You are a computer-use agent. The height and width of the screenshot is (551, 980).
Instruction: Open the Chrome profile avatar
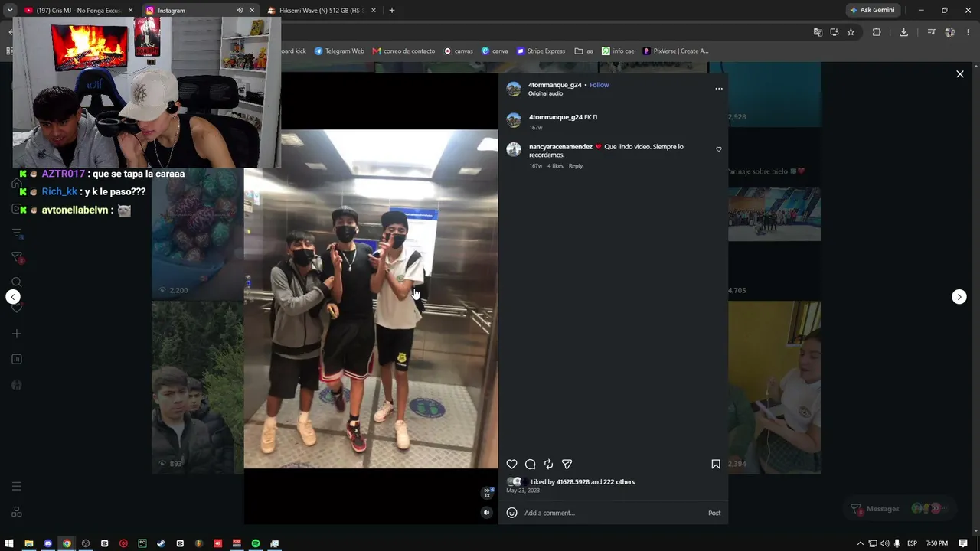[950, 32]
